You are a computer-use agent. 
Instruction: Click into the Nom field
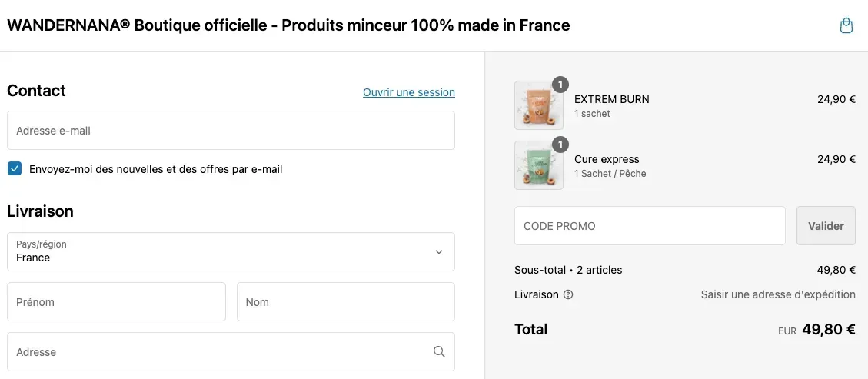(346, 302)
